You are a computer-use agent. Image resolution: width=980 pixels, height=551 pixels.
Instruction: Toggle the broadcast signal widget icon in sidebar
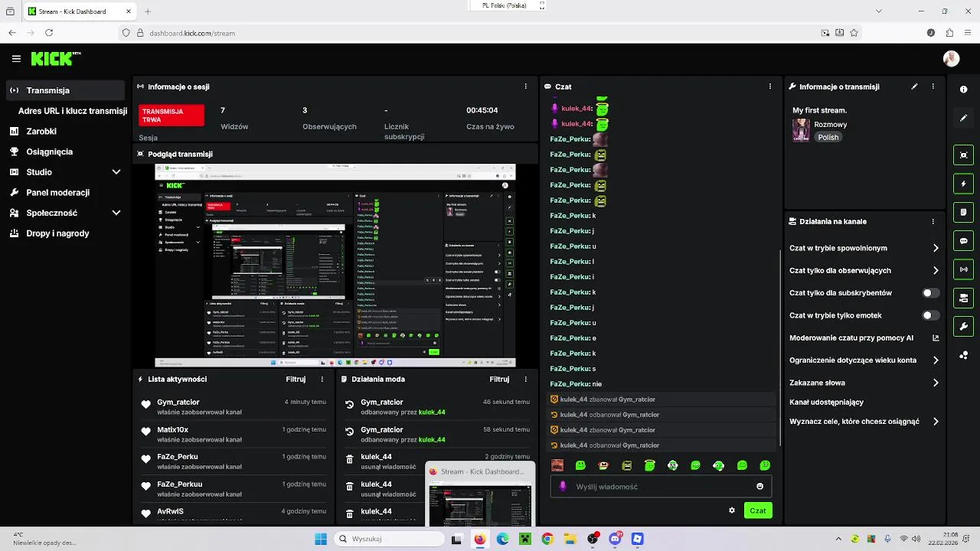pos(963,269)
